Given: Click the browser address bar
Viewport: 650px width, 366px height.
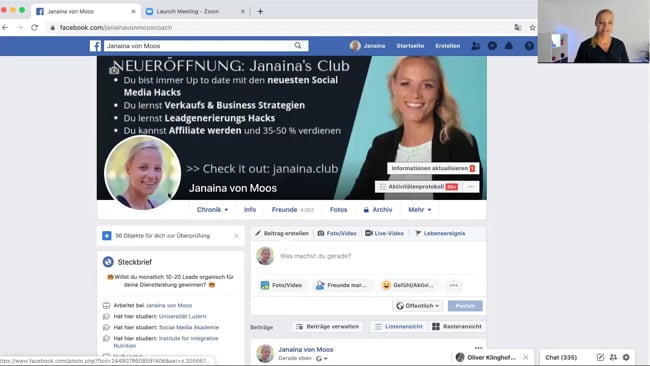Looking at the screenshot, I should [x=278, y=28].
